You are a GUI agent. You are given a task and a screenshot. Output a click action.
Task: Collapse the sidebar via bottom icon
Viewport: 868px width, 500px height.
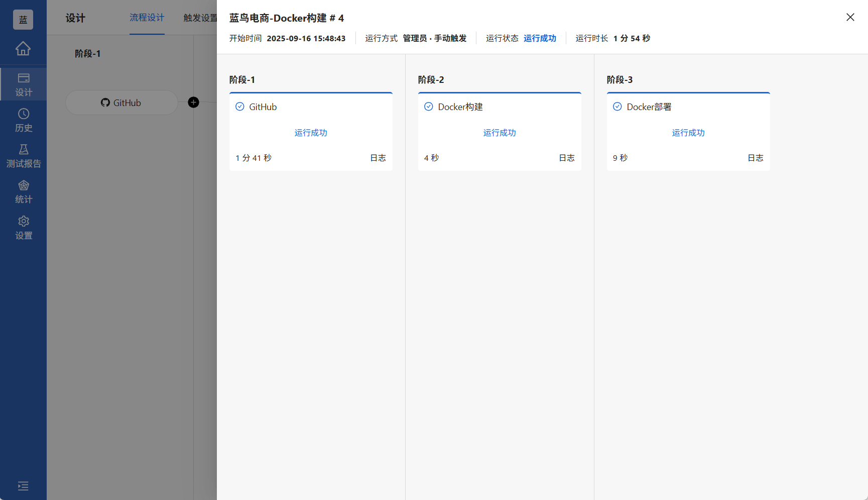point(23,486)
